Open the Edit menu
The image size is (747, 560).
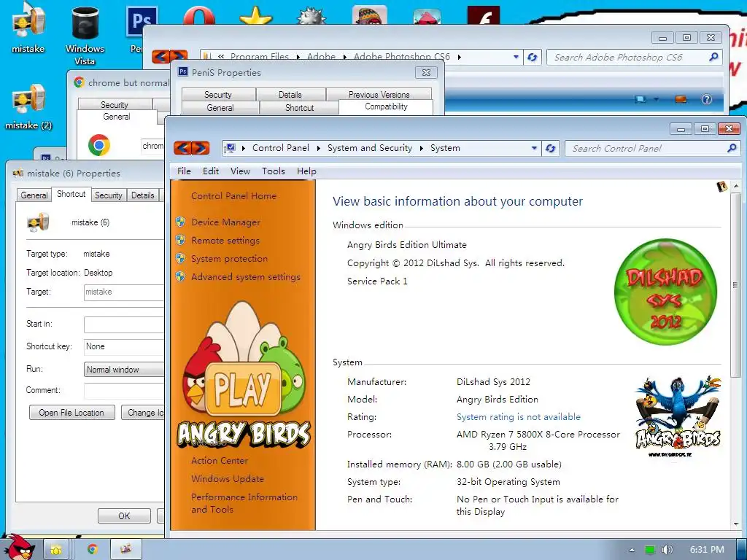point(211,171)
